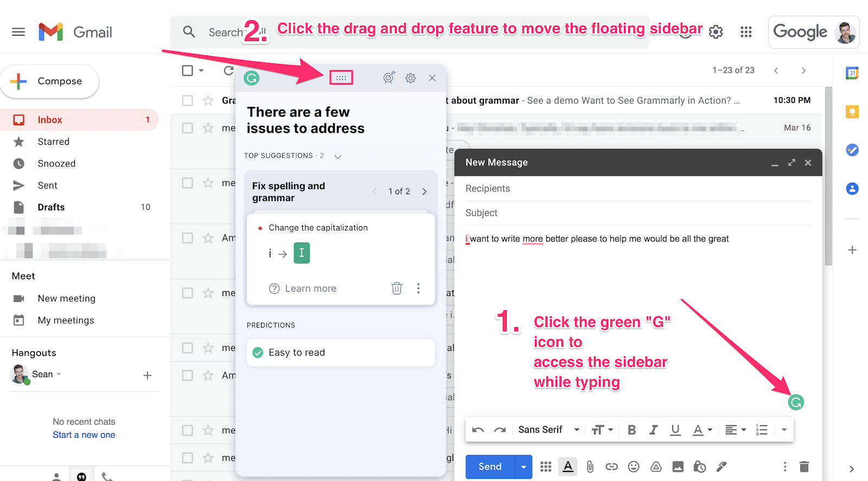Open the Send options dropdown arrow

point(524,467)
